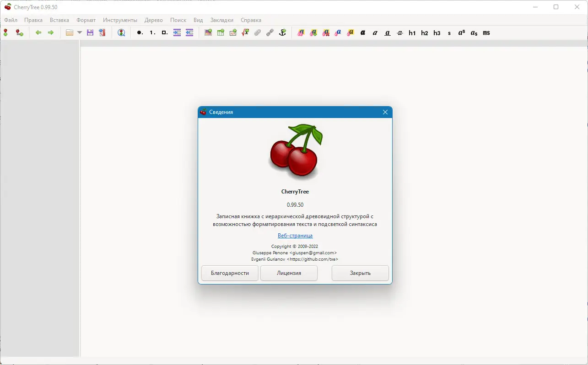The height and width of the screenshot is (365, 588).
Task: Set text foreground color
Action: 338,32
